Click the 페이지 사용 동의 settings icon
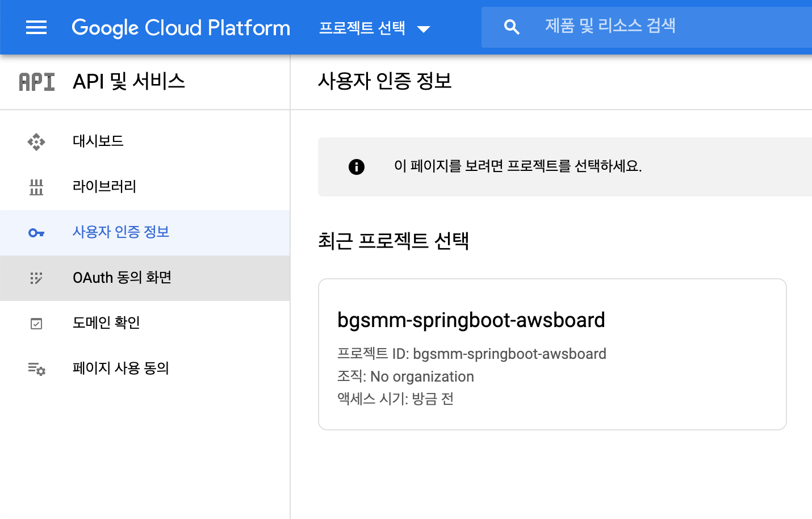This screenshot has height=519, width=812. click(36, 369)
